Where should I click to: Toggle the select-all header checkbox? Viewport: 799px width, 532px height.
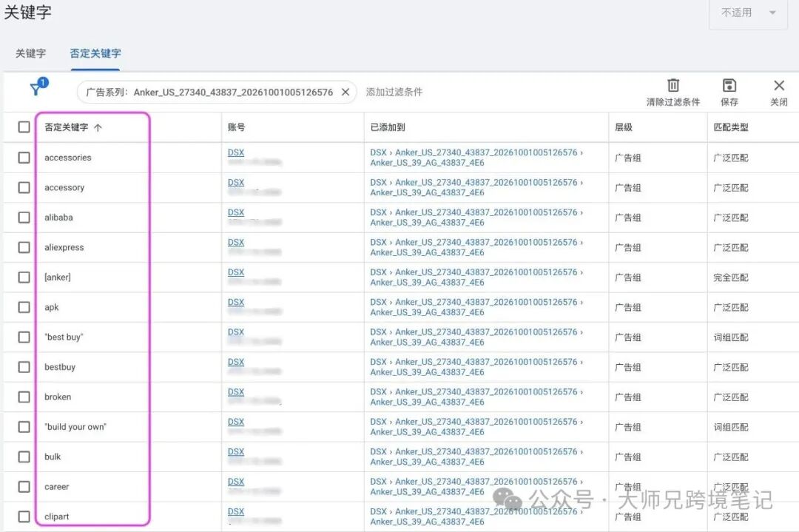24,127
